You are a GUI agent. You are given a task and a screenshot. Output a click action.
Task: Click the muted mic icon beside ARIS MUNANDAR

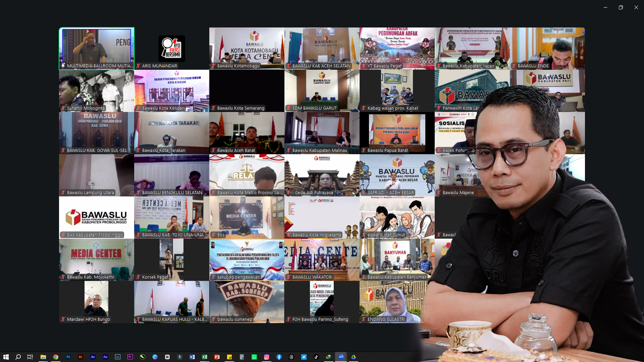tap(138, 66)
